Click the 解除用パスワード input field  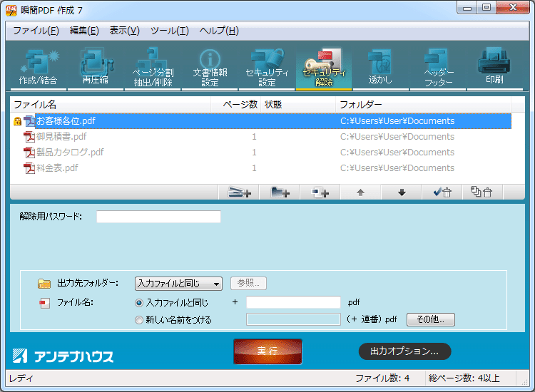(x=158, y=217)
